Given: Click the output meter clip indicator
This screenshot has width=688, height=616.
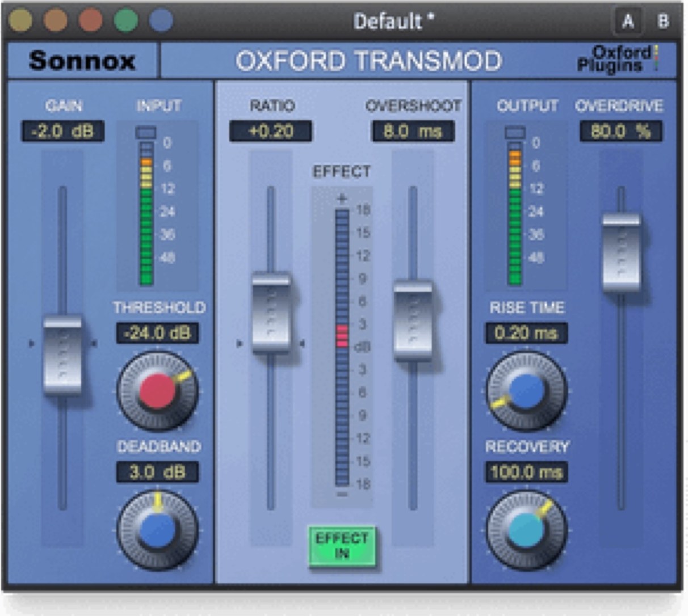Looking at the screenshot, I should 515,133.
